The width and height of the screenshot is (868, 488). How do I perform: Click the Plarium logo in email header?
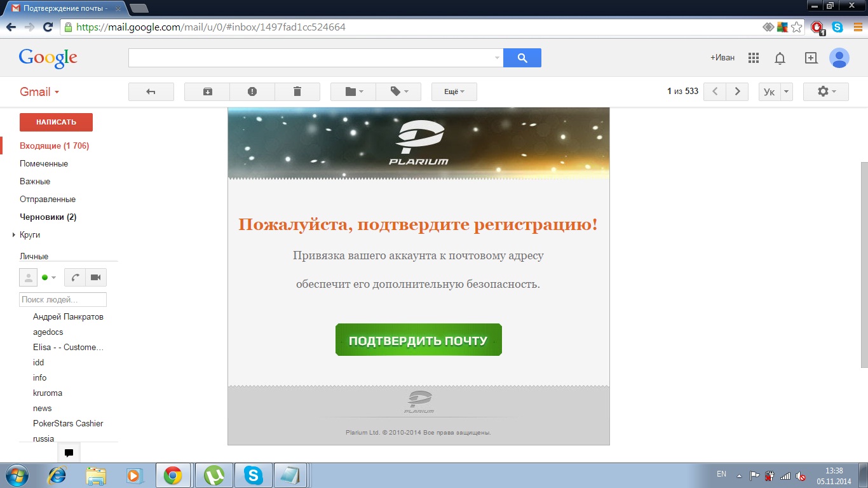419,142
